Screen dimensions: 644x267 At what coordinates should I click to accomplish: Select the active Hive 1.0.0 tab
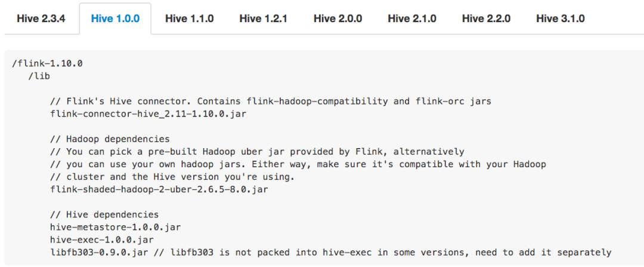click(115, 19)
